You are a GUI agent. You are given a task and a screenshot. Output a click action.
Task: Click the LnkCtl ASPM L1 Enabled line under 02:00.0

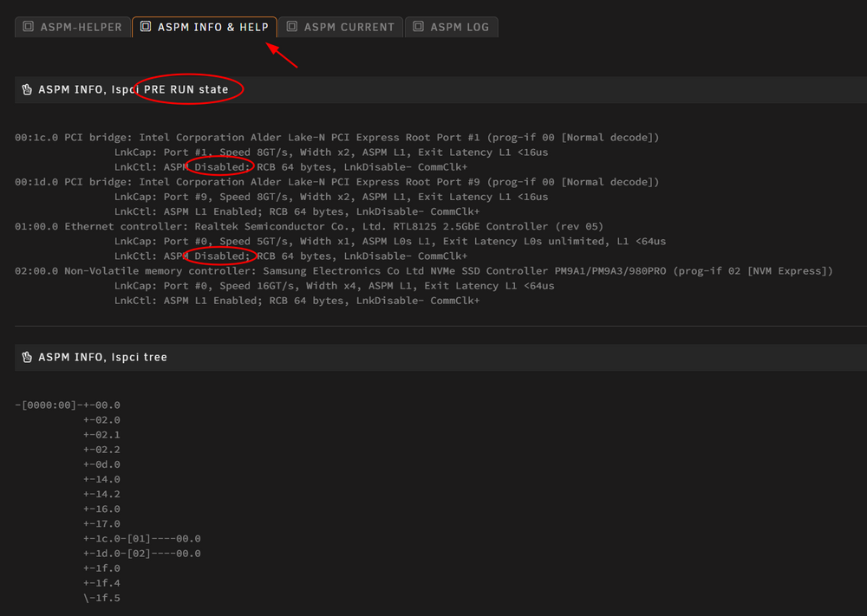[297, 301]
